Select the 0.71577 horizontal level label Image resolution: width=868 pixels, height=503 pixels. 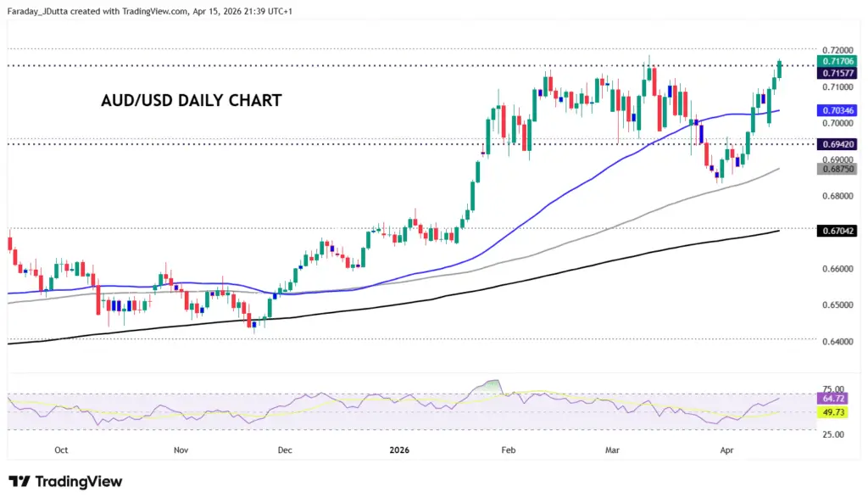click(836, 74)
